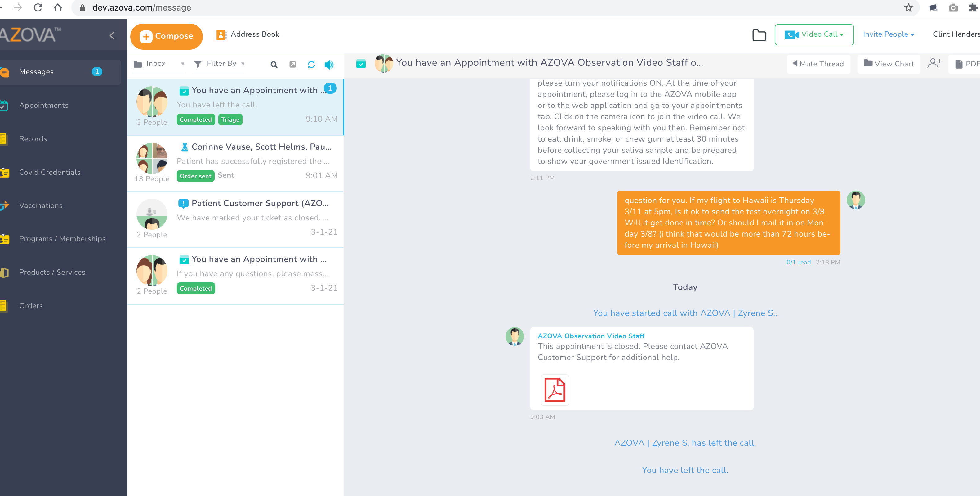
Task: Expand the Video Call dropdown
Action: [x=814, y=35]
